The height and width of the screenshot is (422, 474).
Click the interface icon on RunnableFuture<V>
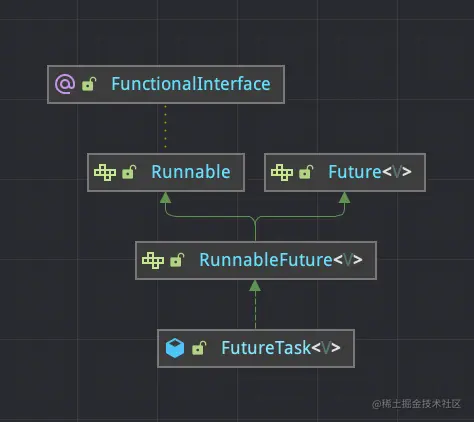(x=153, y=260)
